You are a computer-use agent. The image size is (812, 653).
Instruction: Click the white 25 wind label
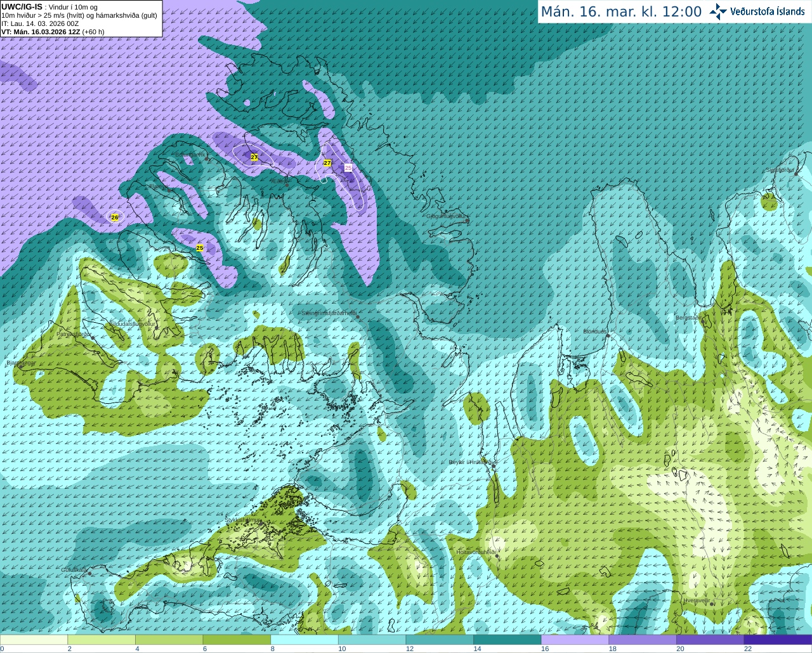[x=348, y=168]
